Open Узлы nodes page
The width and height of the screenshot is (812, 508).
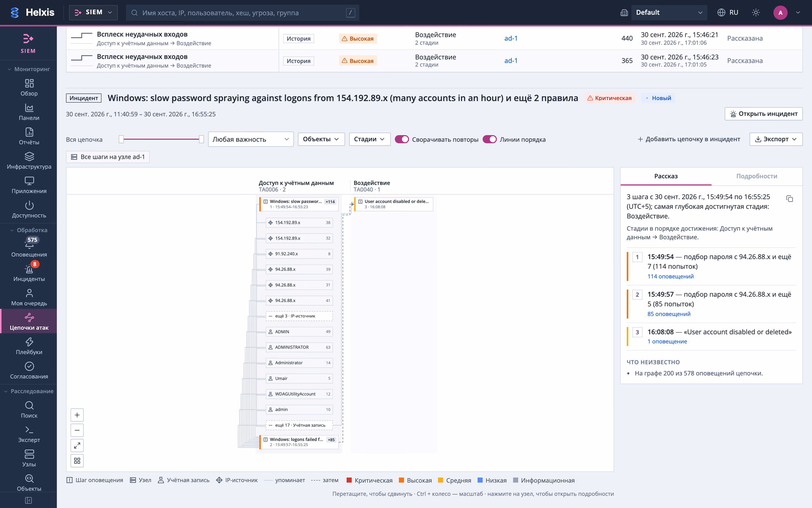(29, 458)
